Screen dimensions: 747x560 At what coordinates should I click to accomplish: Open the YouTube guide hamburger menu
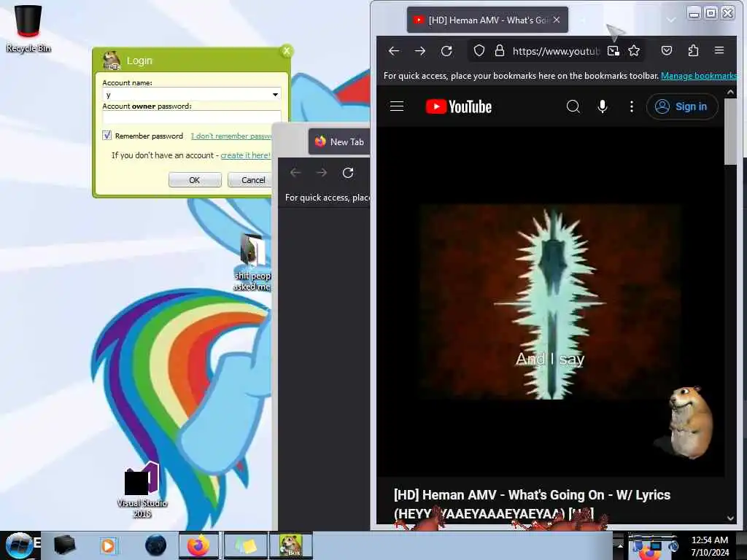point(397,106)
